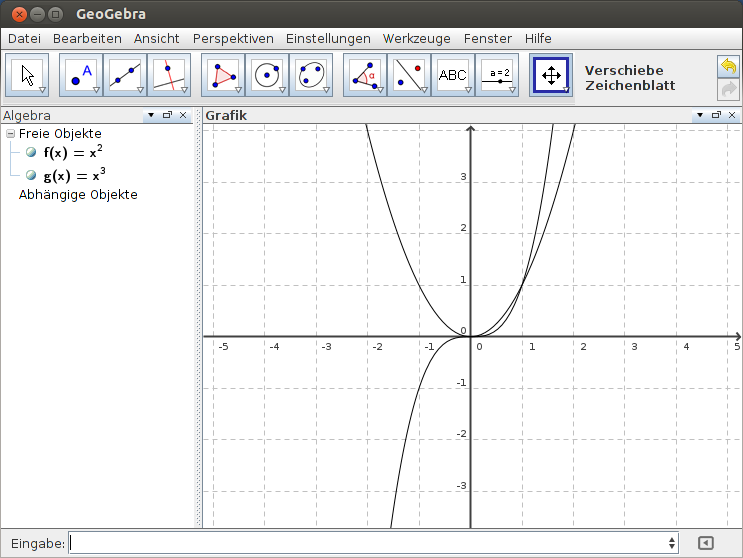Image resolution: width=743 pixels, height=558 pixels.
Task: Activate the Circle with Center tool
Action: pos(267,75)
